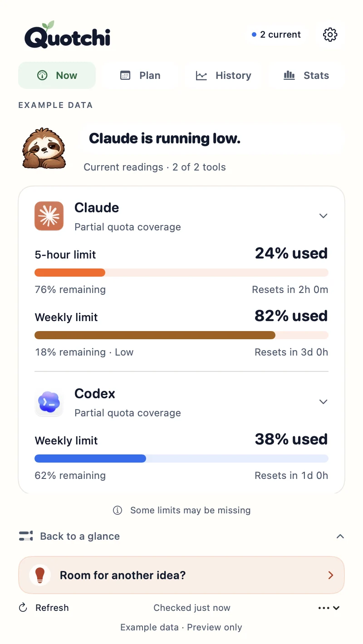This screenshot has height=644, width=363.
Task: Click the sleepy sloth mascot
Action: pyautogui.click(x=44, y=149)
